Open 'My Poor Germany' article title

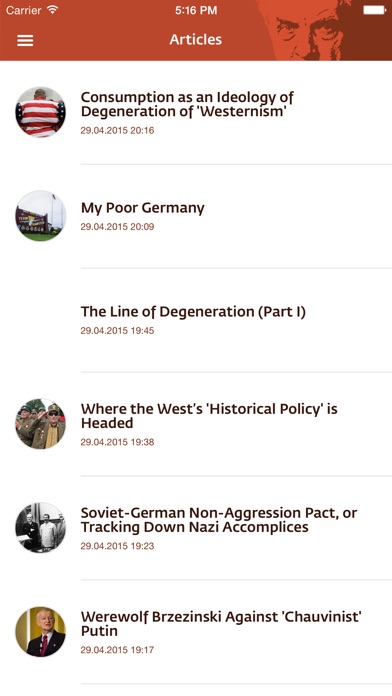pyautogui.click(x=143, y=208)
